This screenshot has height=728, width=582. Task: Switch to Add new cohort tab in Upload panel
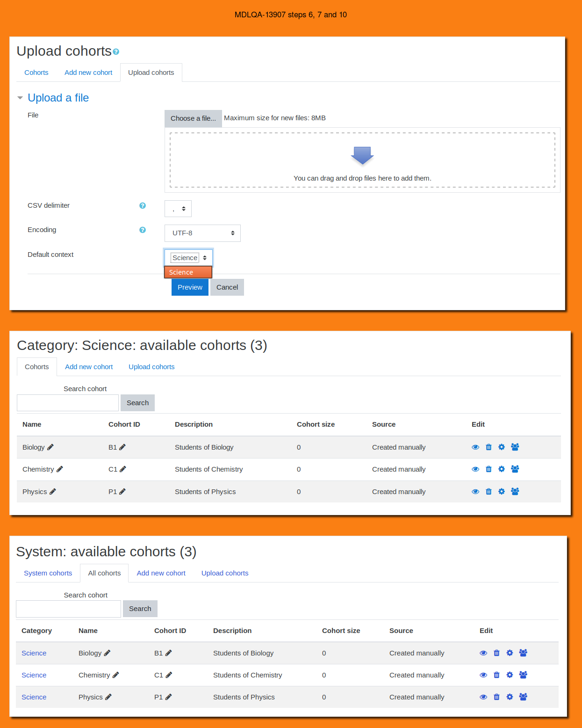pos(88,73)
